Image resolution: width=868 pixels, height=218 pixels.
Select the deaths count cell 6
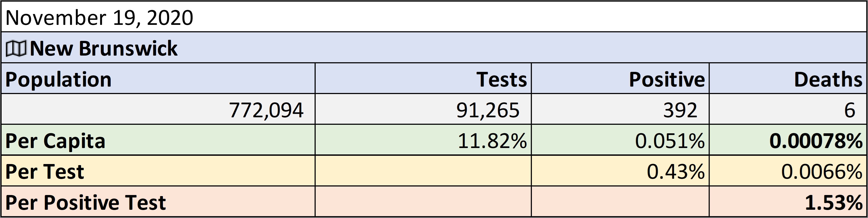[x=788, y=109]
